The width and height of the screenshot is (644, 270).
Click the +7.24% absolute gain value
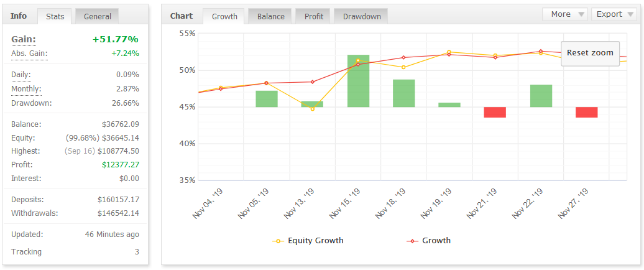(125, 54)
